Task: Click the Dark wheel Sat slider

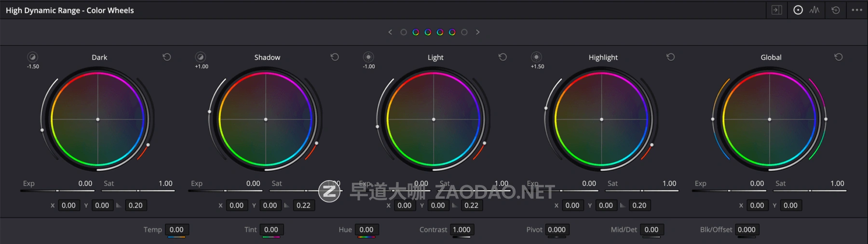Action: (138, 191)
